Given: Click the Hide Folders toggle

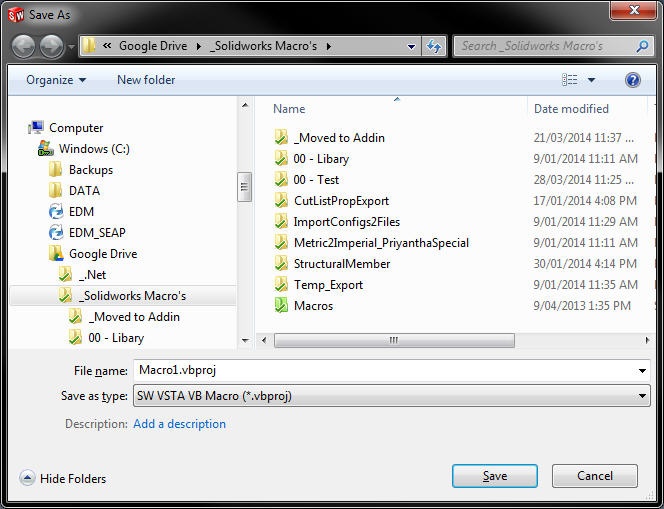Looking at the screenshot, I should click(x=63, y=479).
